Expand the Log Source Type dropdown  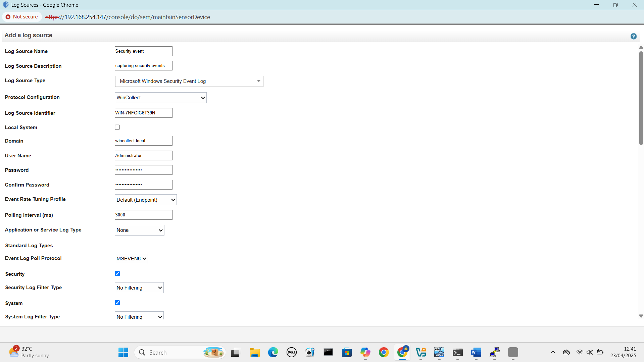pyautogui.click(x=189, y=81)
